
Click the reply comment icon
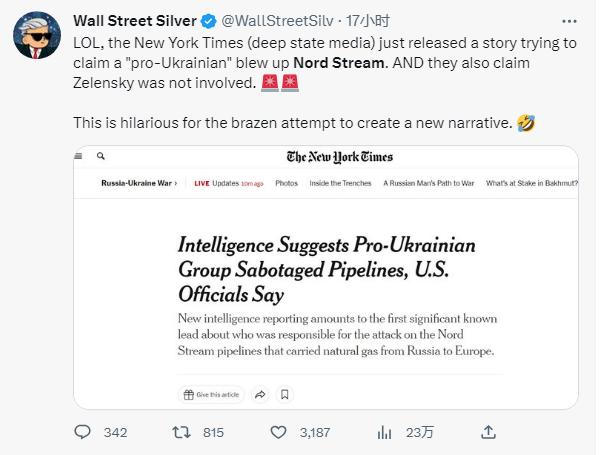click(x=85, y=432)
